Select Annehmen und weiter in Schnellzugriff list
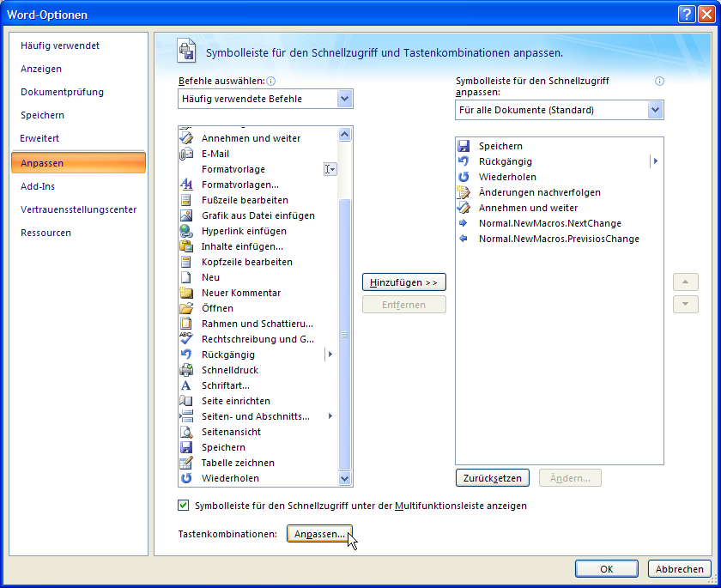 (x=559, y=208)
